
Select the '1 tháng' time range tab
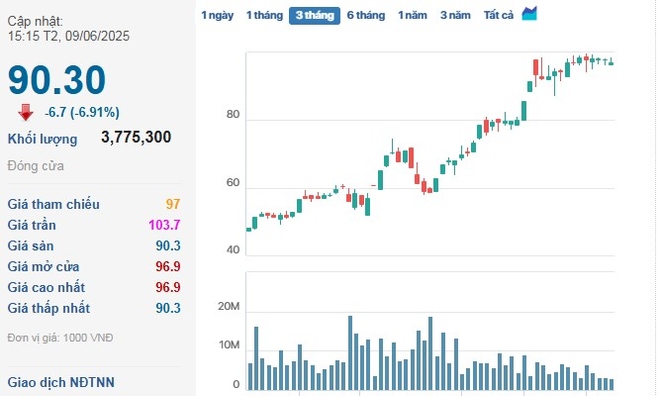(264, 15)
